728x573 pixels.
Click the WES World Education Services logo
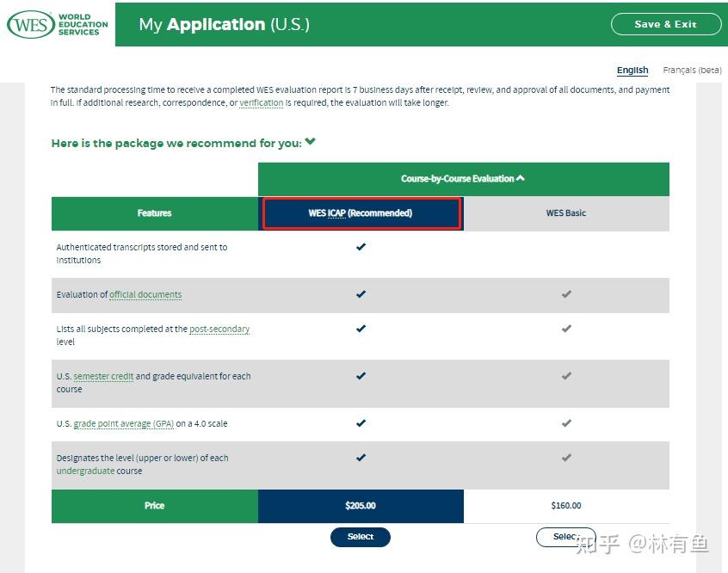coord(58,24)
